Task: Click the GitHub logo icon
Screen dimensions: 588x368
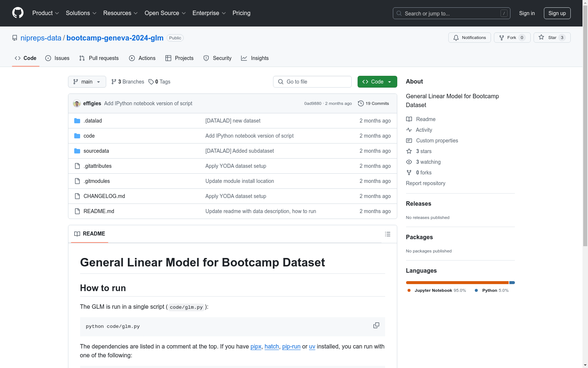Action: coord(18,13)
